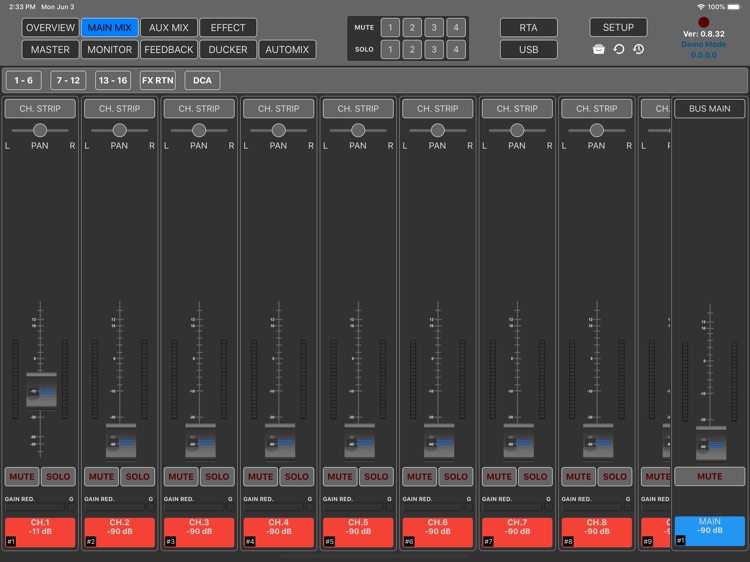Open the BUS MAIN panel
Screen dimensions: 750x562
point(709,109)
